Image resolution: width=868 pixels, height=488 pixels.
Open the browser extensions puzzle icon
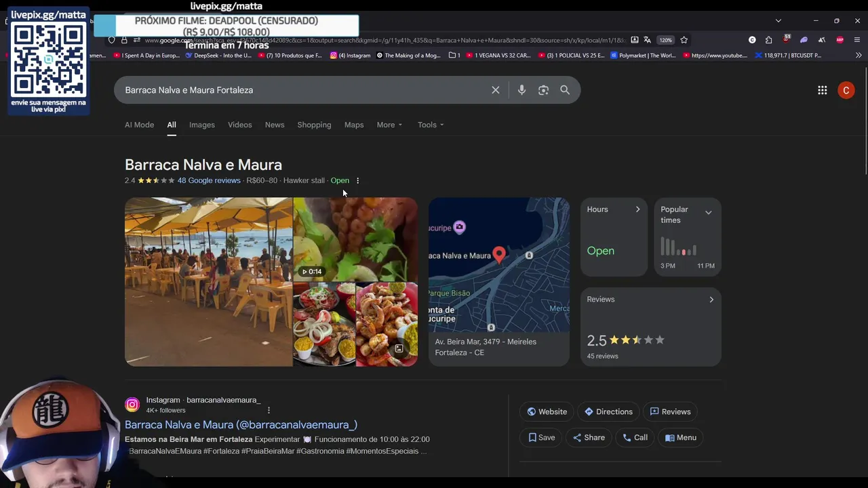click(768, 40)
